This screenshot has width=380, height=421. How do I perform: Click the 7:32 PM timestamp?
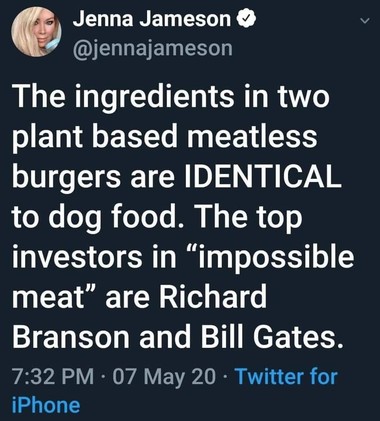[x=53, y=377]
